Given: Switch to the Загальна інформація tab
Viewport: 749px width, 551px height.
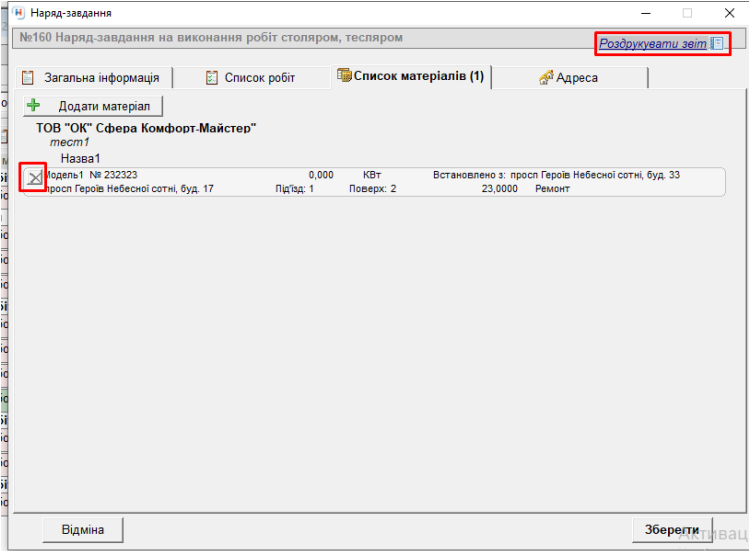Looking at the screenshot, I should click(101, 78).
